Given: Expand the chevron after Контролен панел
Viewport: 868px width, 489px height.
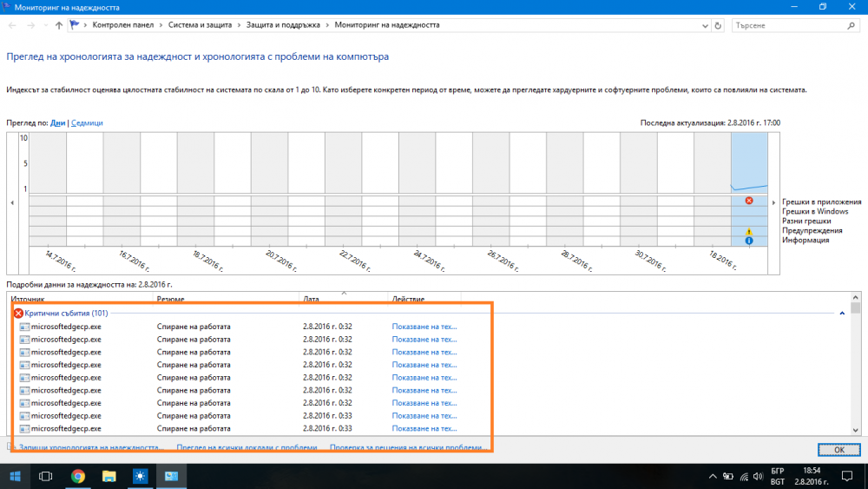Looking at the screenshot, I should coord(161,25).
